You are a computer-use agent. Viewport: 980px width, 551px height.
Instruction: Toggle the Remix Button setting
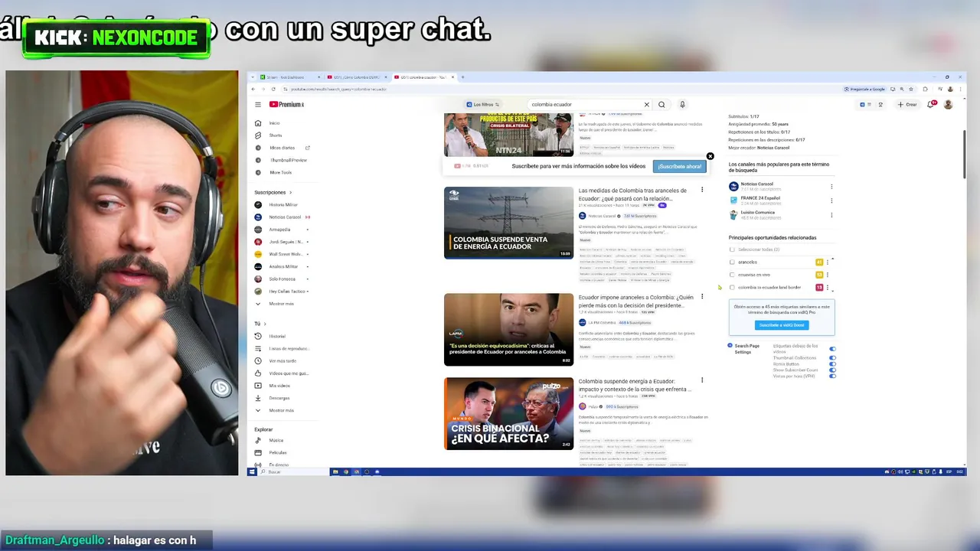832,364
